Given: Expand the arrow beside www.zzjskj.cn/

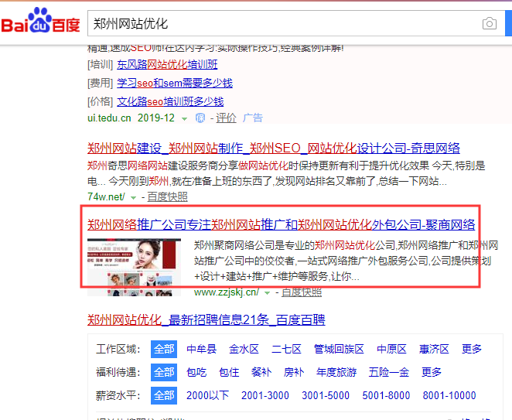Looking at the screenshot, I should point(267,293).
